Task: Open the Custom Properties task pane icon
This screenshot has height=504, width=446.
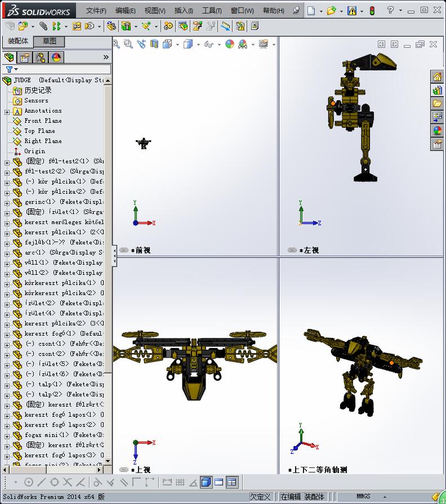Action: pyautogui.click(x=437, y=144)
